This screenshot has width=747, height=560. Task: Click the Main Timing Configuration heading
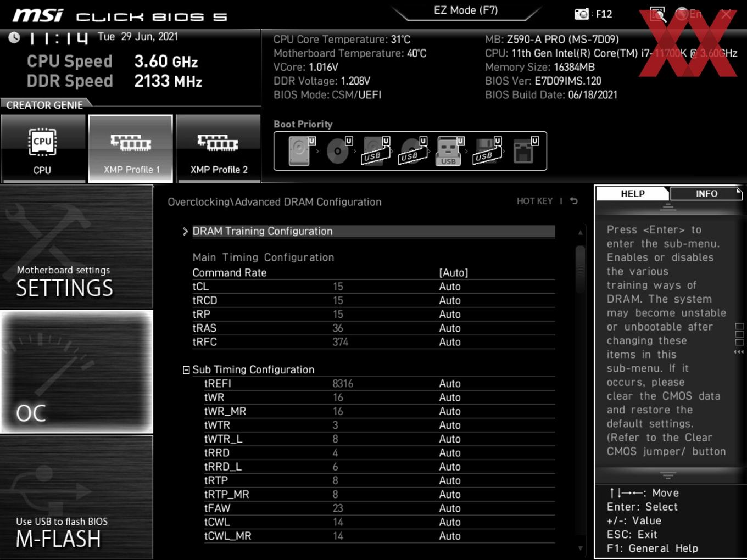pos(263,257)
